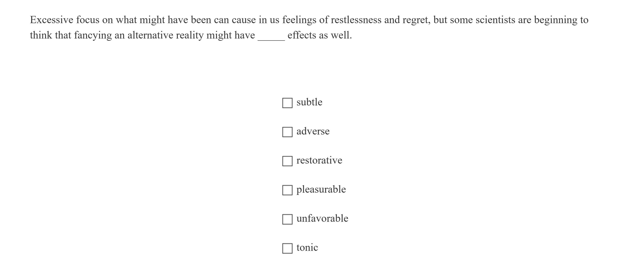Enable the pleasurable checkbox

click(x=287, y=190)
